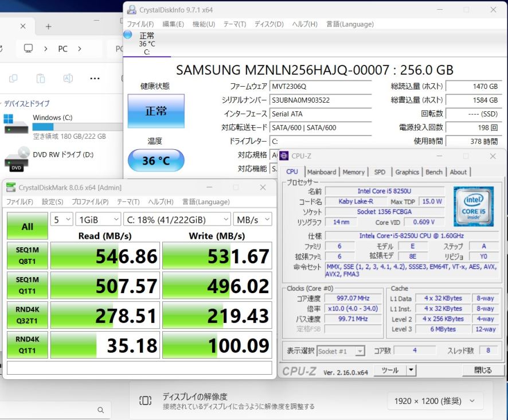508x420 pixels.
Task: Open CrystalDiskMark's 設定(S) menu
Action: coord(53,202)
